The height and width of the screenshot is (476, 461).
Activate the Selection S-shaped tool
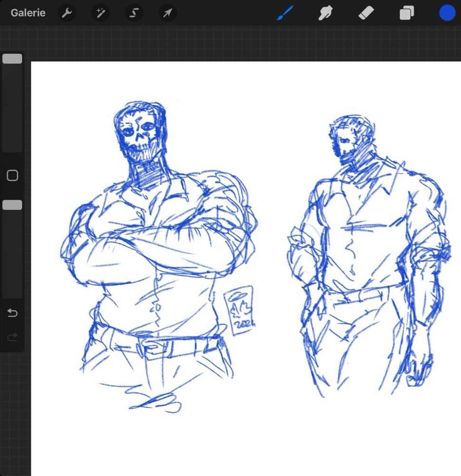pos(134,13)
